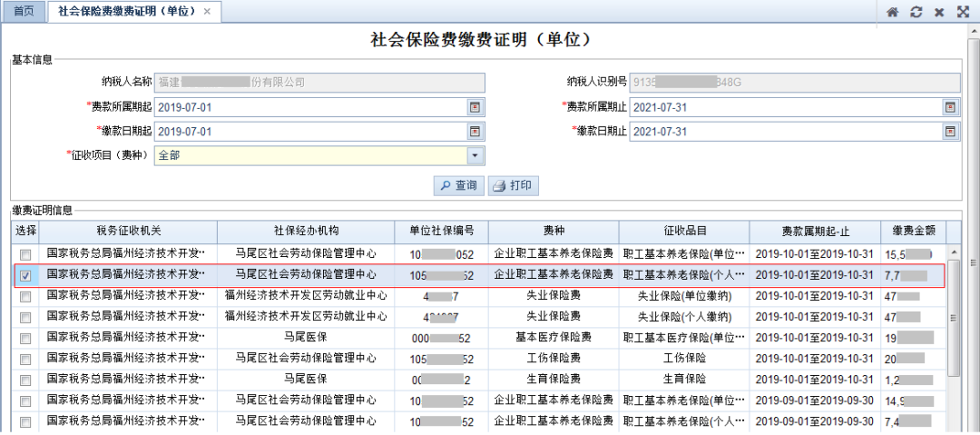Click 马尾医保 in the 生育保险费 row

(306, 380)
